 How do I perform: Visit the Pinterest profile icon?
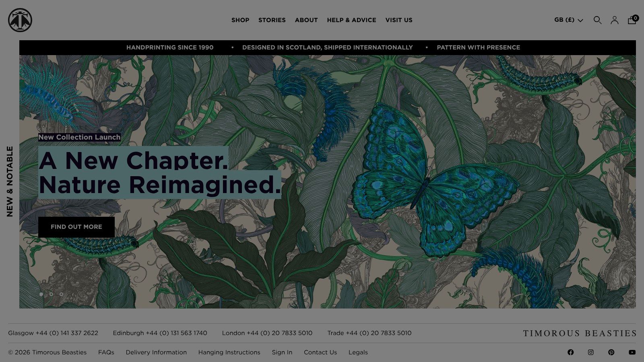[x=611, y=352]
